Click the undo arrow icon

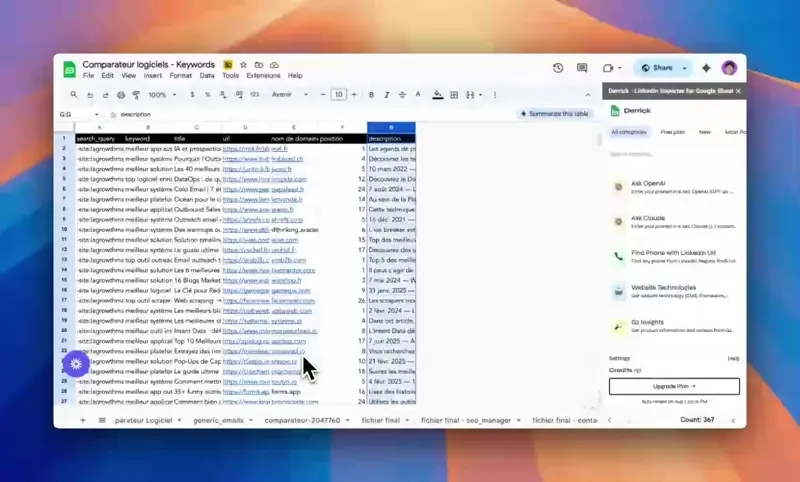pos(90,95)
